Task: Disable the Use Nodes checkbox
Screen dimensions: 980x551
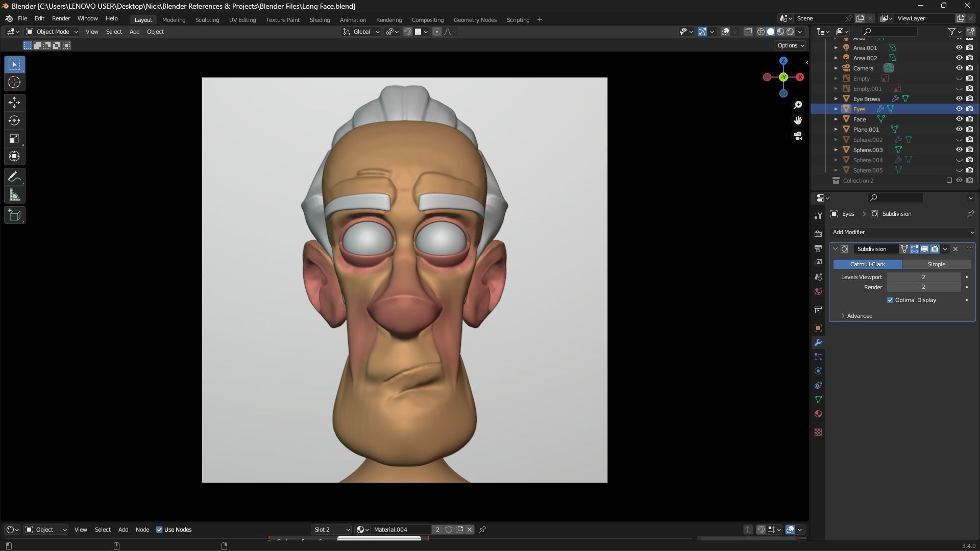Action: tap(159, 530)
